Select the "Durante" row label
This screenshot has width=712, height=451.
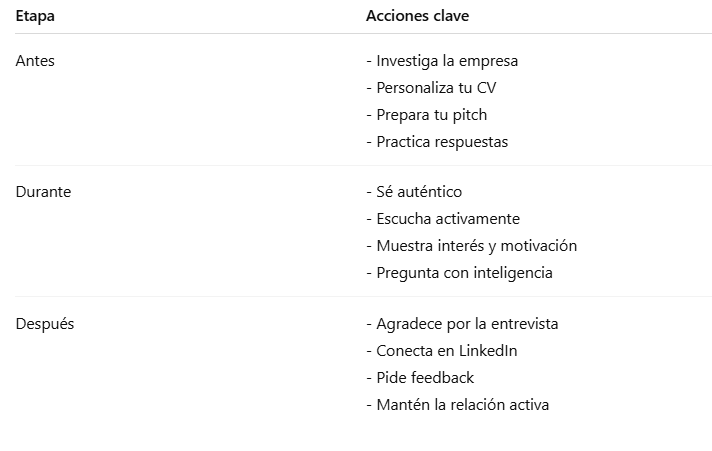[x=43, y=192]
